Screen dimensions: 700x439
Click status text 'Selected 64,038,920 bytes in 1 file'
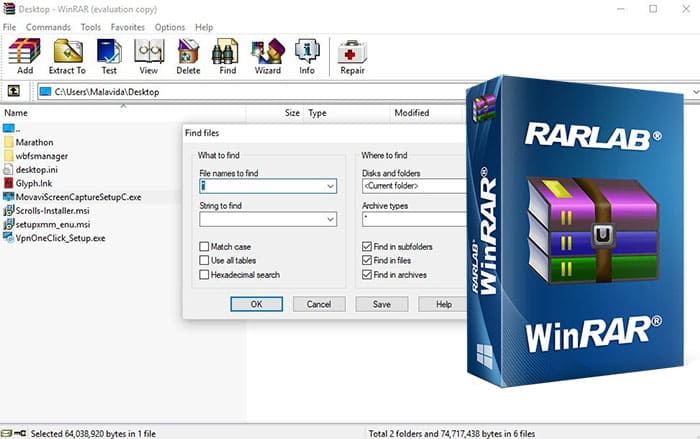pos(93,434)
